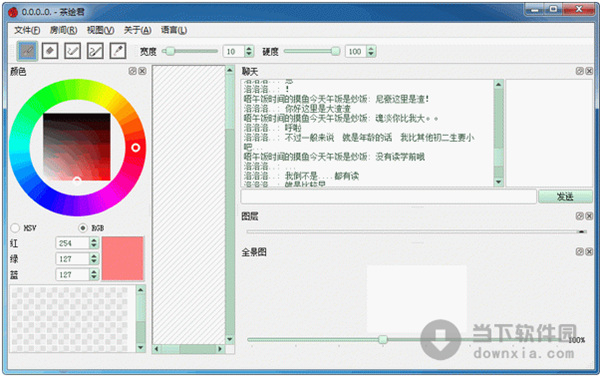Screen dimensions: 600x377
Task: Click the app icon in the title bar
Action: [x=13, y=12]
